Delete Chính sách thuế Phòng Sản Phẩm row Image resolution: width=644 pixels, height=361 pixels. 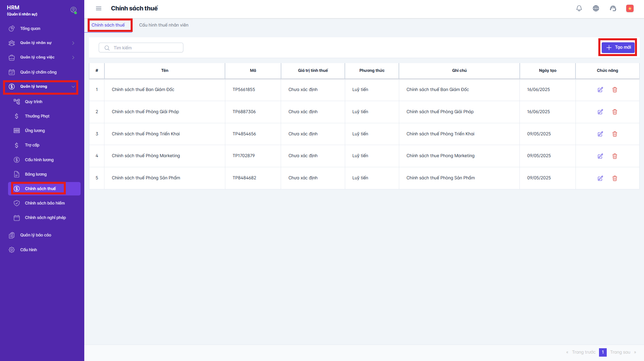[x=614, y=178]
